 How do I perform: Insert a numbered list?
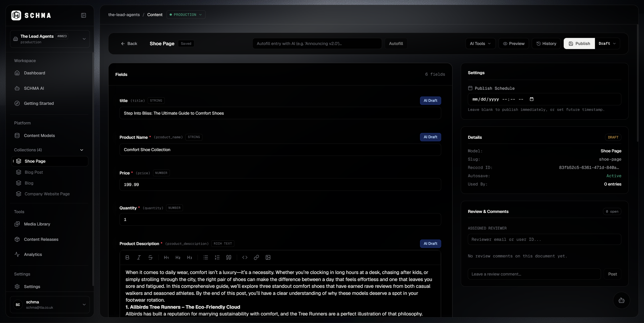pyautogui.click(x=217, y=257)
